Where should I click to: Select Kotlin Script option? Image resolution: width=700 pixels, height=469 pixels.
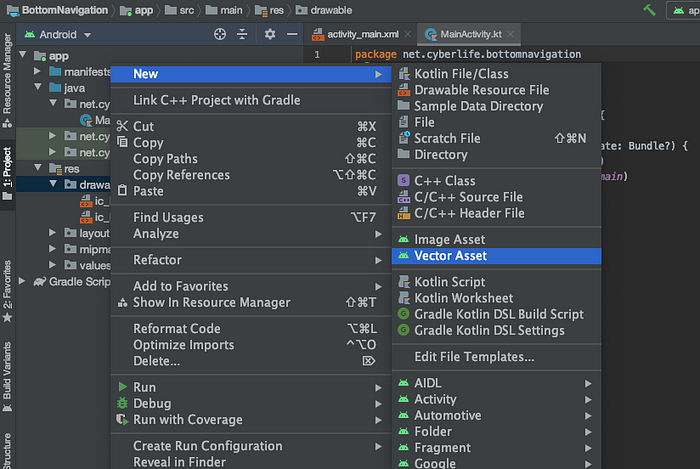(x=496, y=282)
